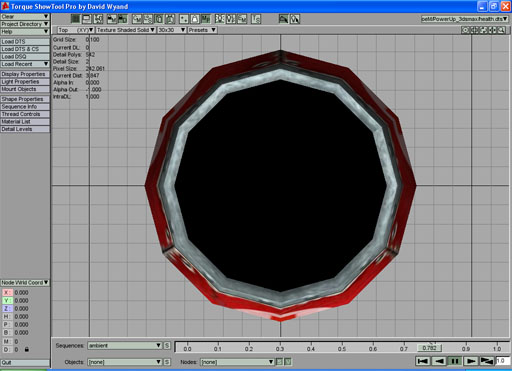This screenshot has width=512, height=371.
Task: Jump to first frame of the sequence
Action: click(x=422, y=361)
